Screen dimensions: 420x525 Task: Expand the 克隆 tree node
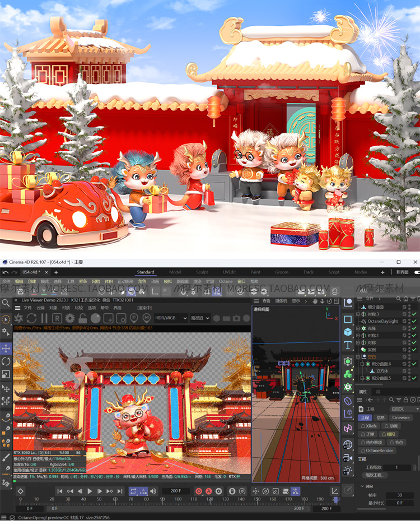(358, 328)
